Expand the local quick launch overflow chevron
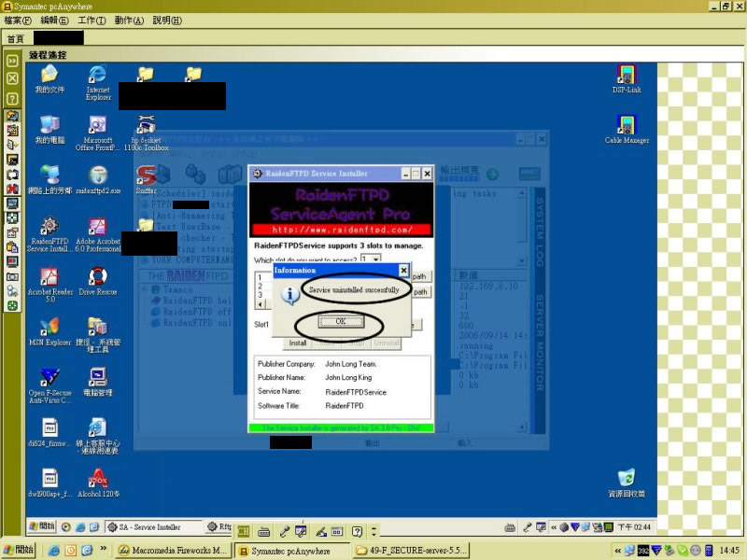This screenshot has height=560, width=747. point(103,549)
